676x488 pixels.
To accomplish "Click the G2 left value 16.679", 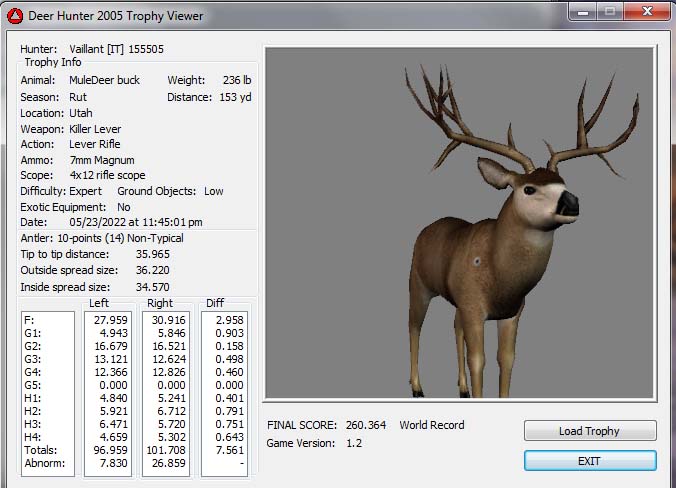I will (x=111, y=346).
